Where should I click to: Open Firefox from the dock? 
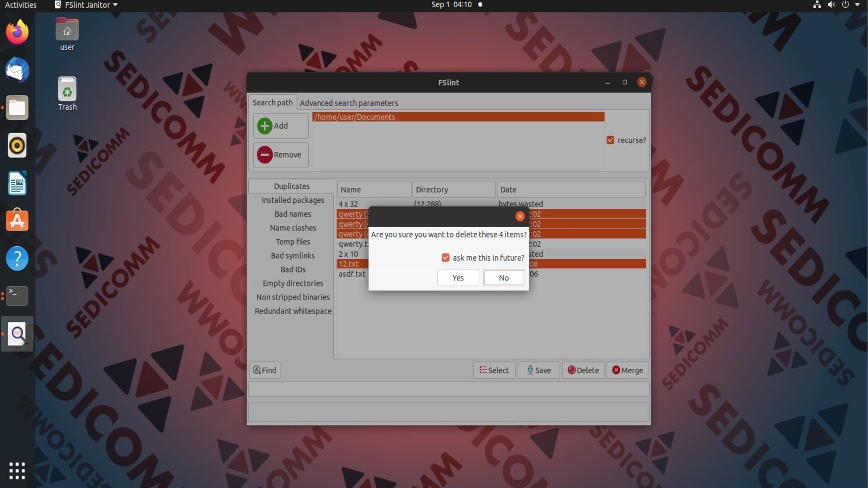pyautogui.click(x=17, y=32)
